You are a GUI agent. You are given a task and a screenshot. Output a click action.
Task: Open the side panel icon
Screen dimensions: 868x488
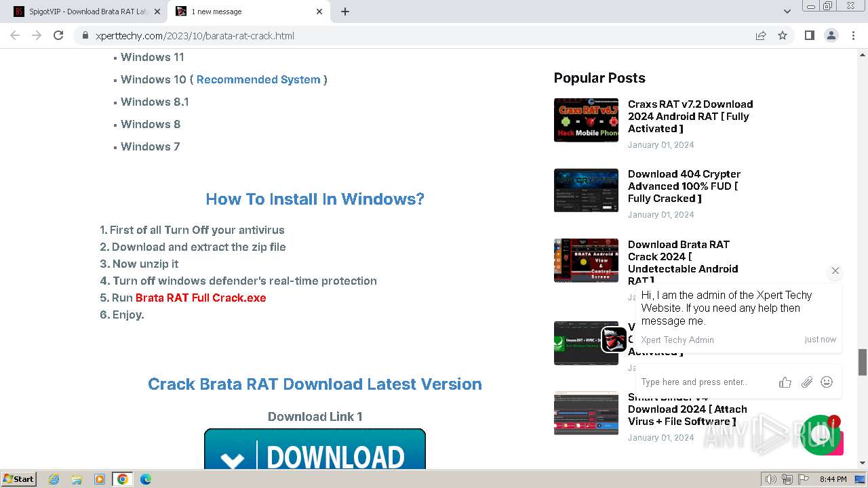coord(809,35)
